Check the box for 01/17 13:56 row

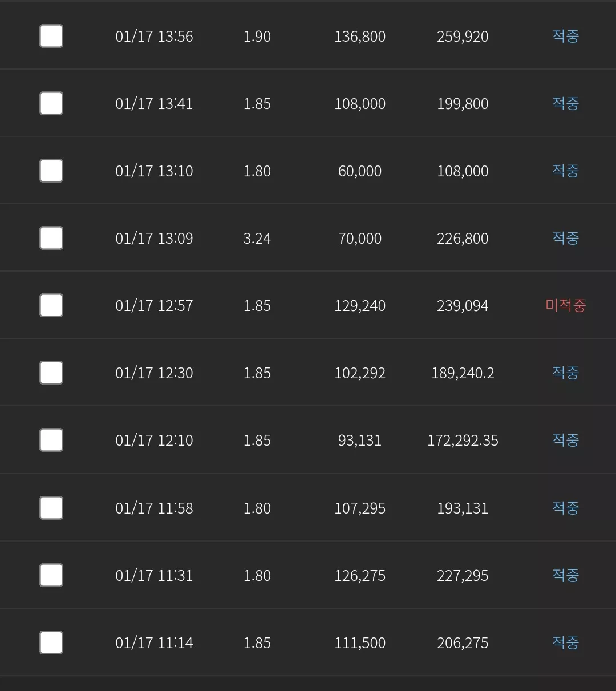click(51, 36)
